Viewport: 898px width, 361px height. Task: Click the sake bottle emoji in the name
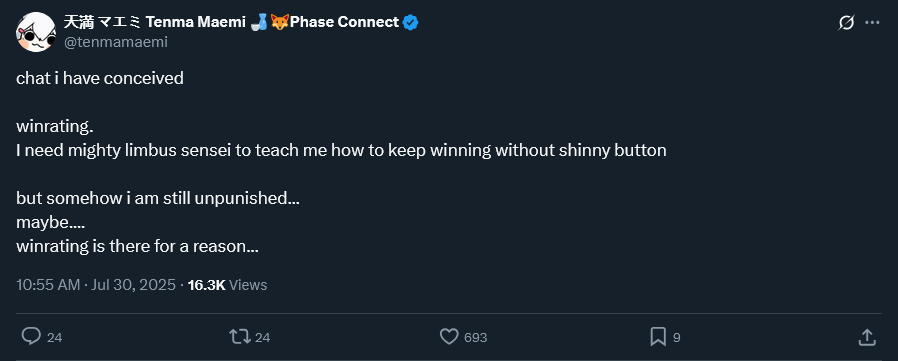coord(259,23)
